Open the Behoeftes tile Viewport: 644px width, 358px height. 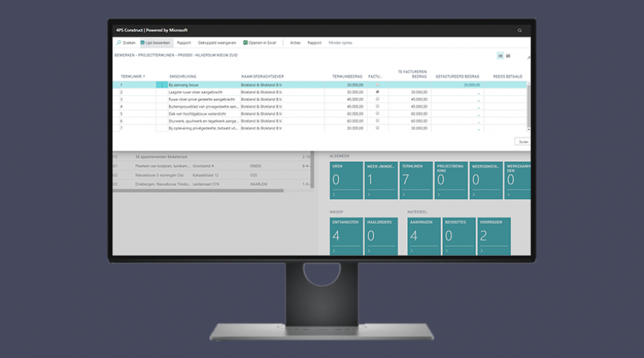(x=459, y=236)
